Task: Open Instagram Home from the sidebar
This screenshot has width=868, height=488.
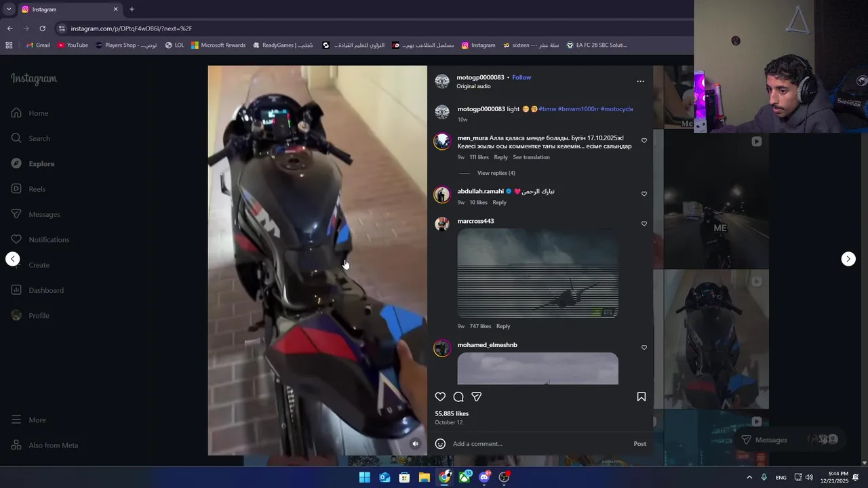Action: point(30,113)
